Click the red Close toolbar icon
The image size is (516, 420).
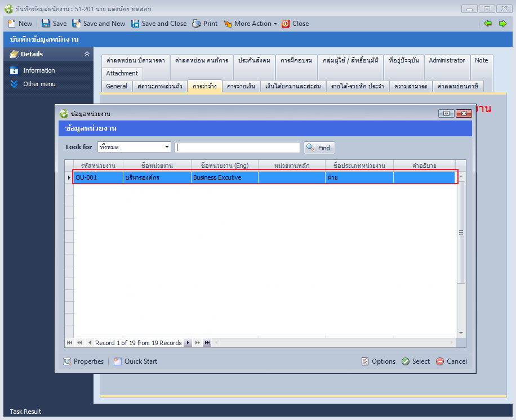click(286, 24)
